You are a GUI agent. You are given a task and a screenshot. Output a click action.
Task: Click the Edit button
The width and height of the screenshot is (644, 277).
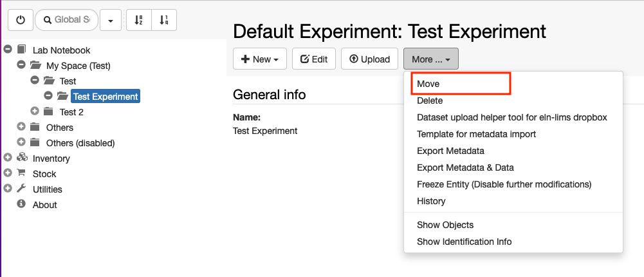pyautogui.click(x=314, y=59)
